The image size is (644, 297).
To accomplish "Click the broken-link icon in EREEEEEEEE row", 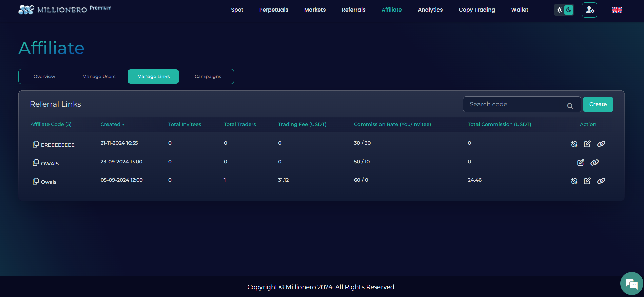I will pos(574,144).
